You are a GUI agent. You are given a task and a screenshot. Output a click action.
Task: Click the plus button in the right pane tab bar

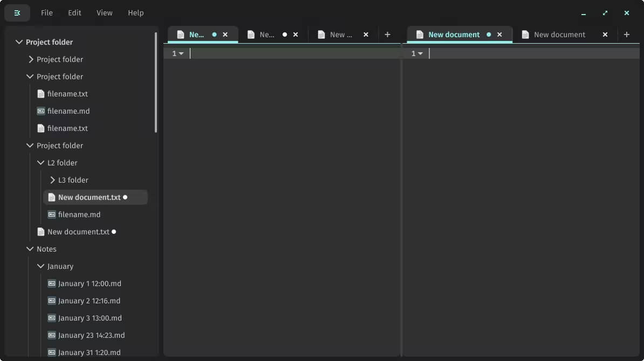pos(627,34)
